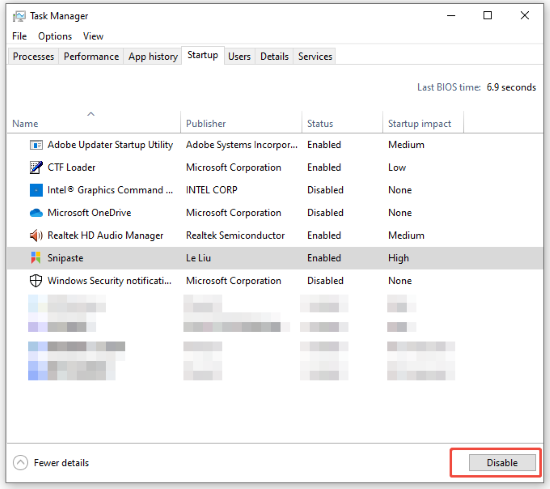Switch to the Users tab
The image size is (550, 489).
239,56
